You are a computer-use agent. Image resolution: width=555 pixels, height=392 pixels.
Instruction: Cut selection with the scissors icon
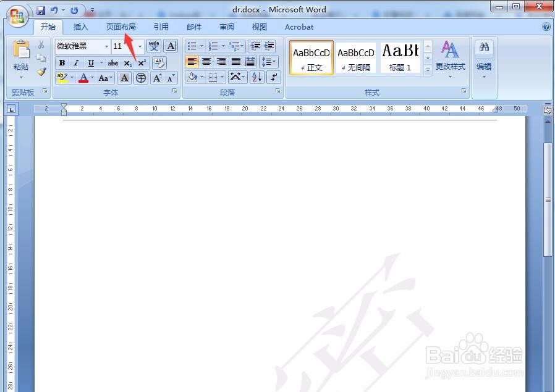tap(41, 44)
